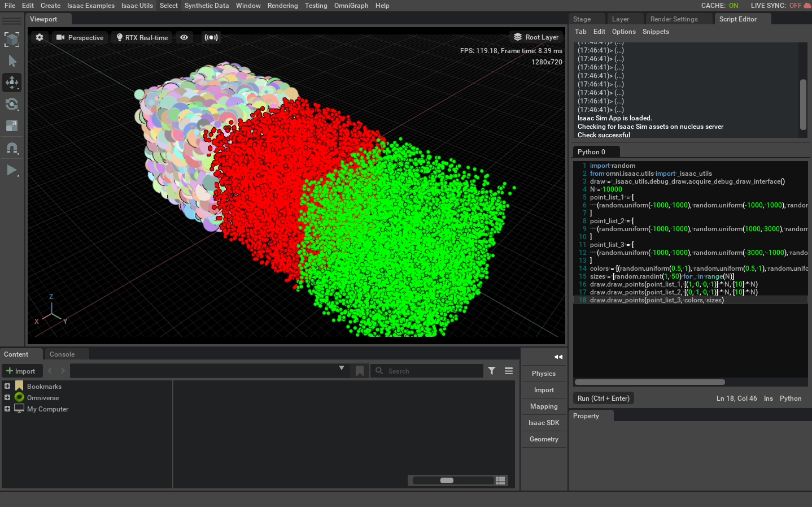812x507 pixels.
Task: Open the Rendering menu
Action: click(283, 6)
